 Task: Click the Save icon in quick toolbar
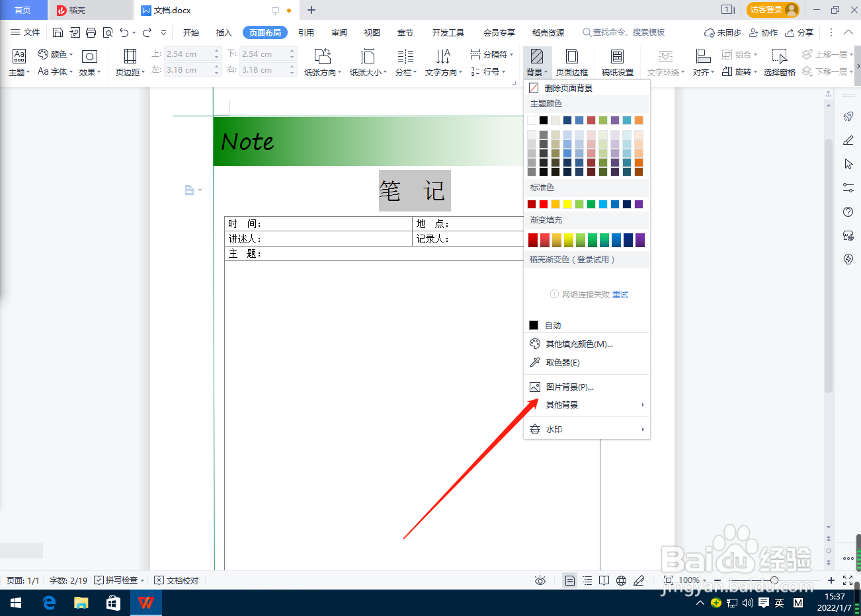(58, 32)
